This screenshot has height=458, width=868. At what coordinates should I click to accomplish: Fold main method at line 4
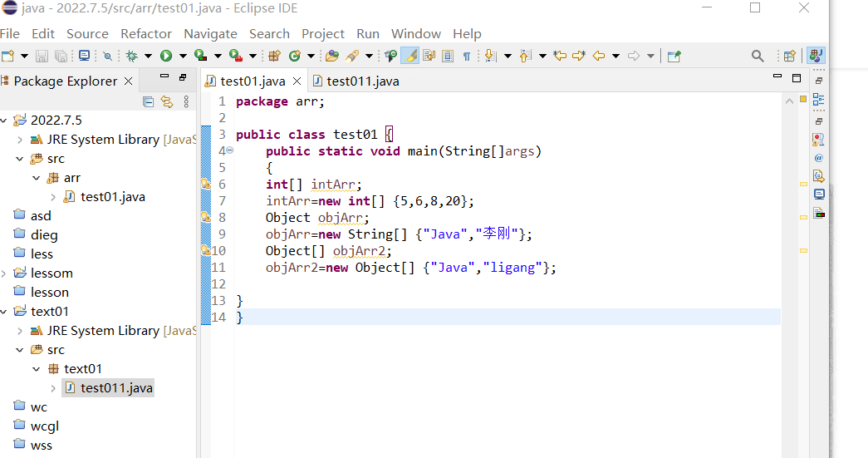coord(230,150)
